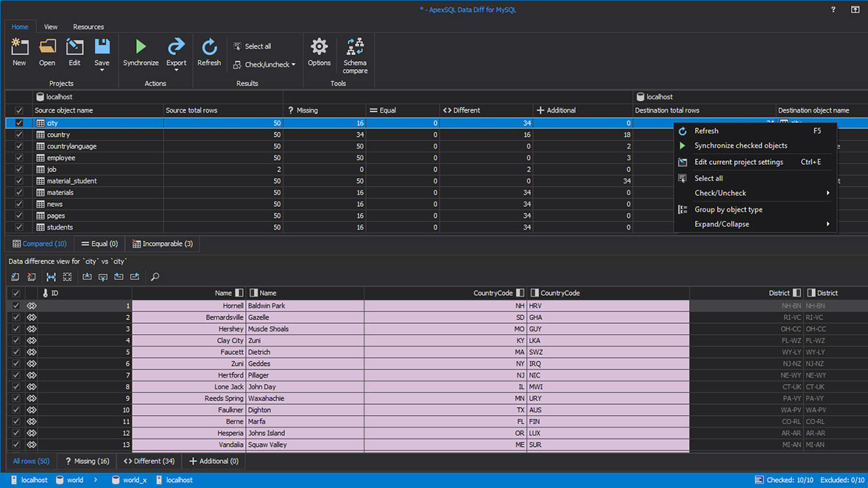Save the current project
The height and width of the screenshot is (488, 868).
[102, 50]
